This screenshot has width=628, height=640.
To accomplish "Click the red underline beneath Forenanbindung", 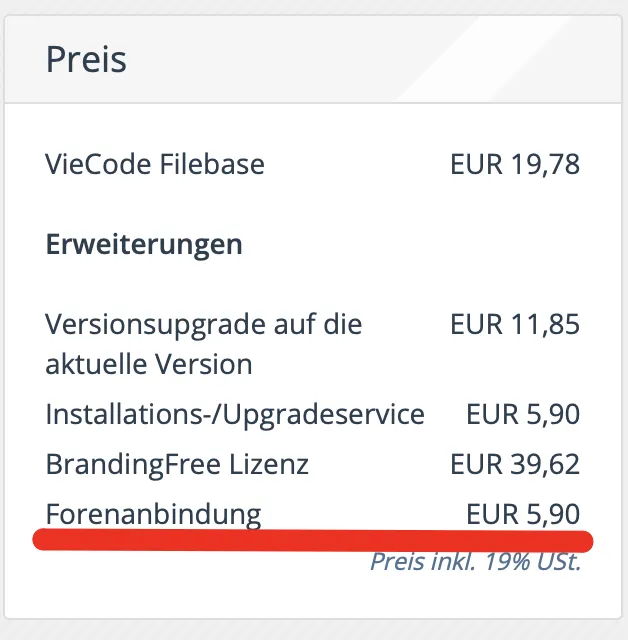I will (x=313, y=540).
